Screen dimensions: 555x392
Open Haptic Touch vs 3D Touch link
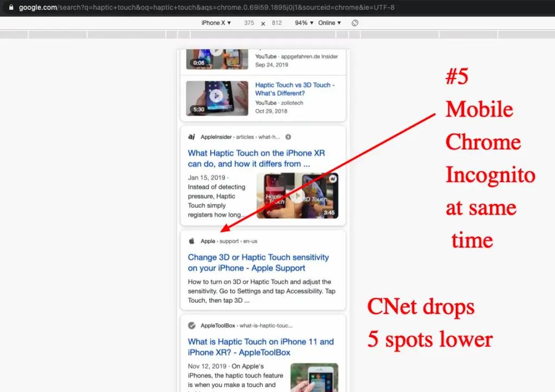294,89
